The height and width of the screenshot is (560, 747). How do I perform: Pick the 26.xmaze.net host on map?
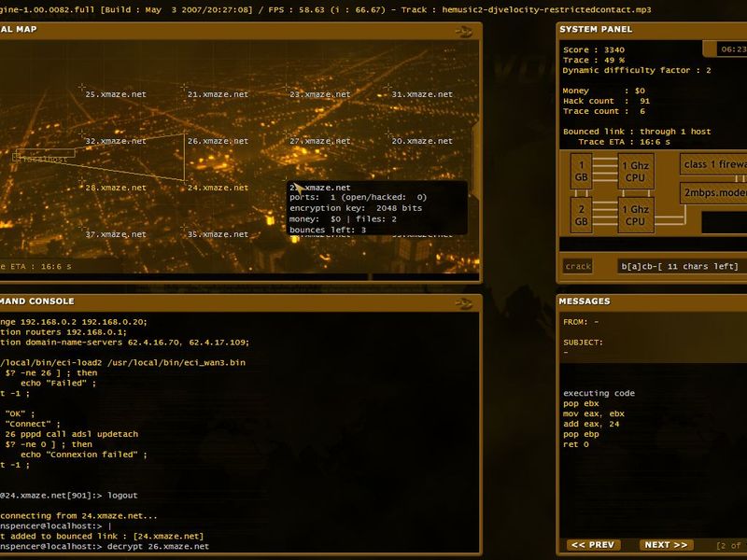[218, 141]
